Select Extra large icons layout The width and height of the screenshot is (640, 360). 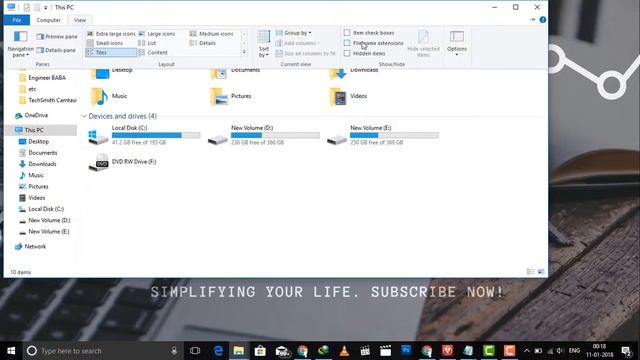pyautogui.click(x=111, y=34)
